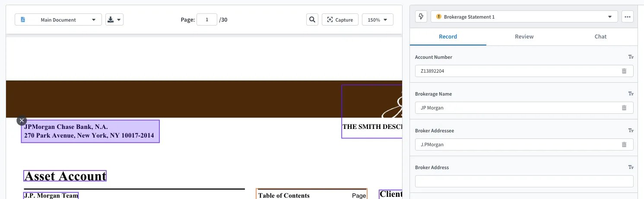The image size is (644, 199).
Task: Click the text format icon beside Broker Addressee
Action: pos(631,131)
